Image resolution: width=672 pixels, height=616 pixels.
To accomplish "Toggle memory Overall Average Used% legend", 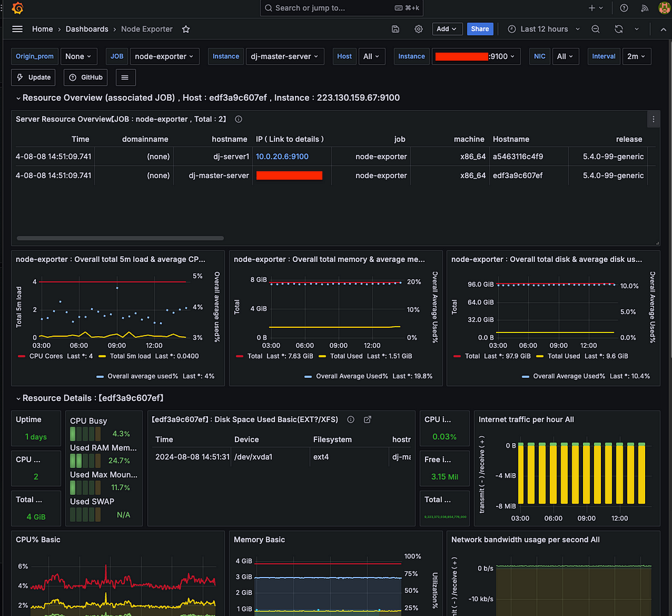I will 352,377.
